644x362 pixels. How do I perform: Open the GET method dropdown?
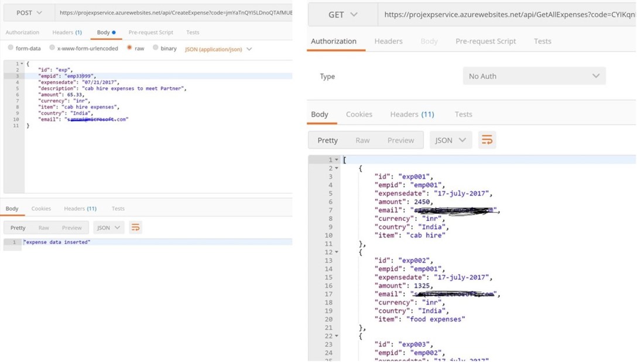pos(342,15)
